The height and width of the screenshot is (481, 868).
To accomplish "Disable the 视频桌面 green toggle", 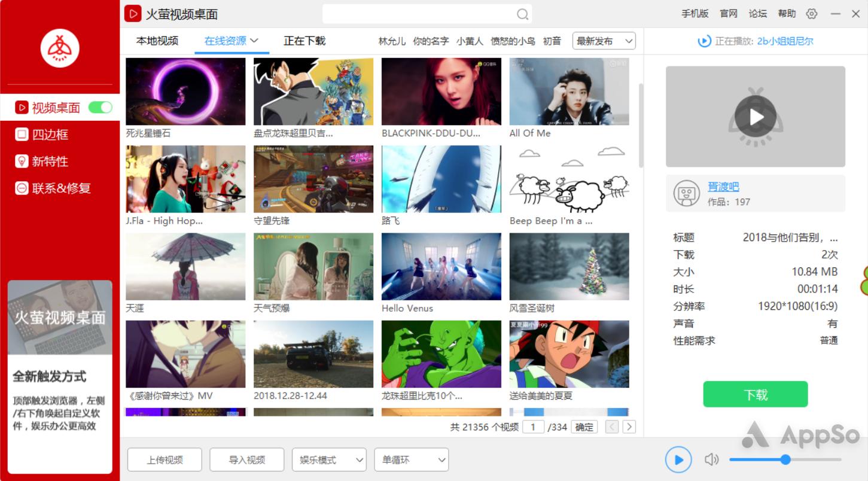I will [x=100, y=107].
